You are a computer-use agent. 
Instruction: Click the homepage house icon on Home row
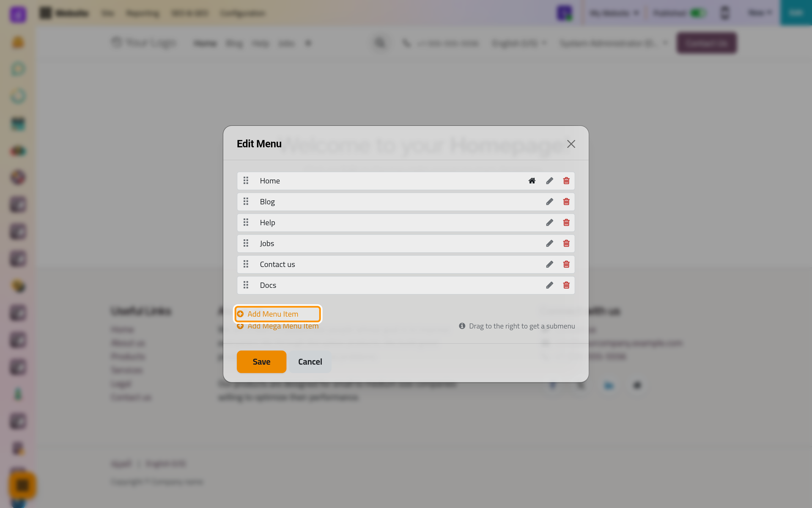point(532,181)
